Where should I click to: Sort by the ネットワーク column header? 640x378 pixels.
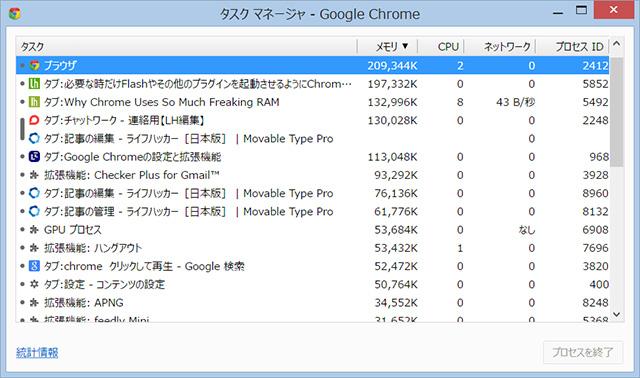pyautogui.click(x=500, y=47)
